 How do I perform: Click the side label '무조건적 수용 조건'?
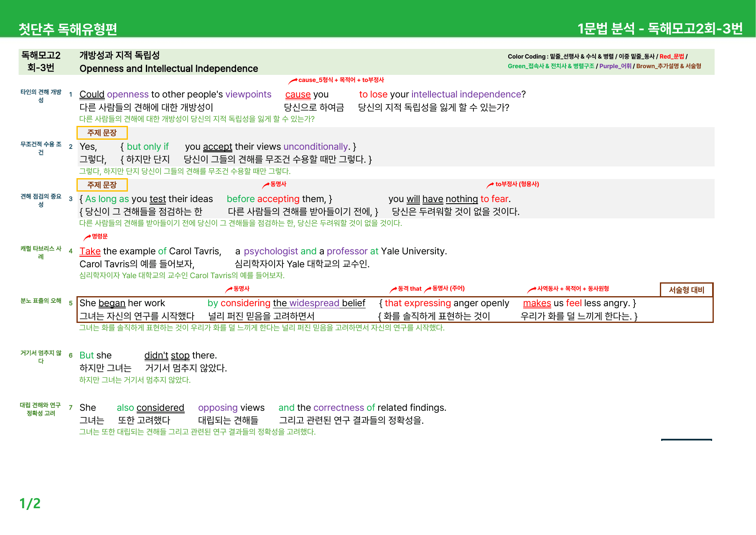coord(41,148)
